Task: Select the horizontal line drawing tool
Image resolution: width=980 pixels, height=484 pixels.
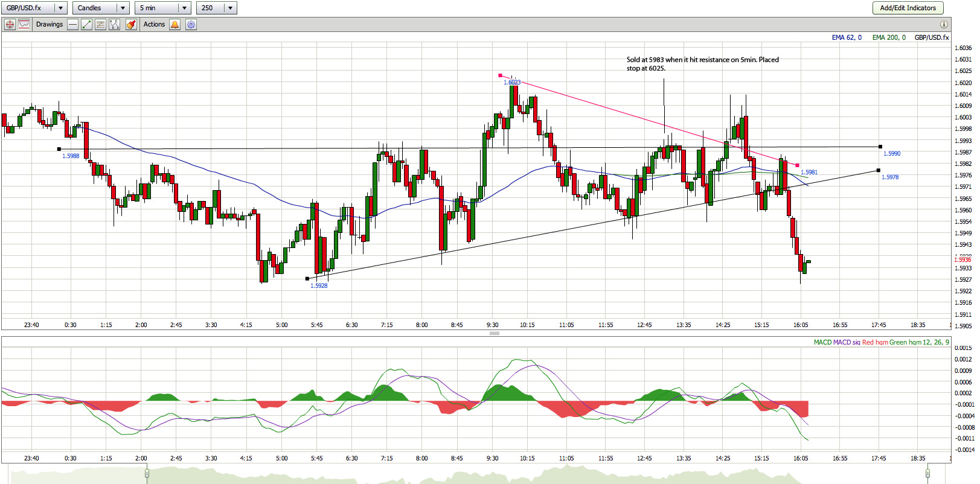Action: click(73, 25)
